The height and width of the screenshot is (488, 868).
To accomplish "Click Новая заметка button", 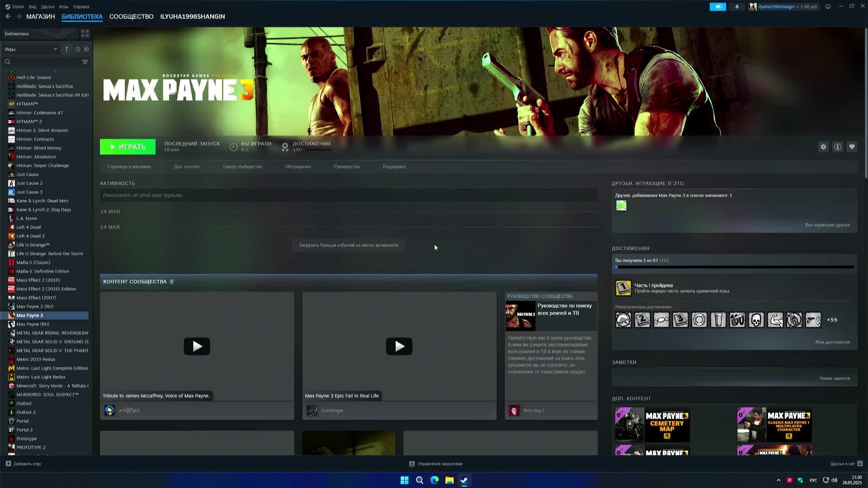I will coord(835,379).
